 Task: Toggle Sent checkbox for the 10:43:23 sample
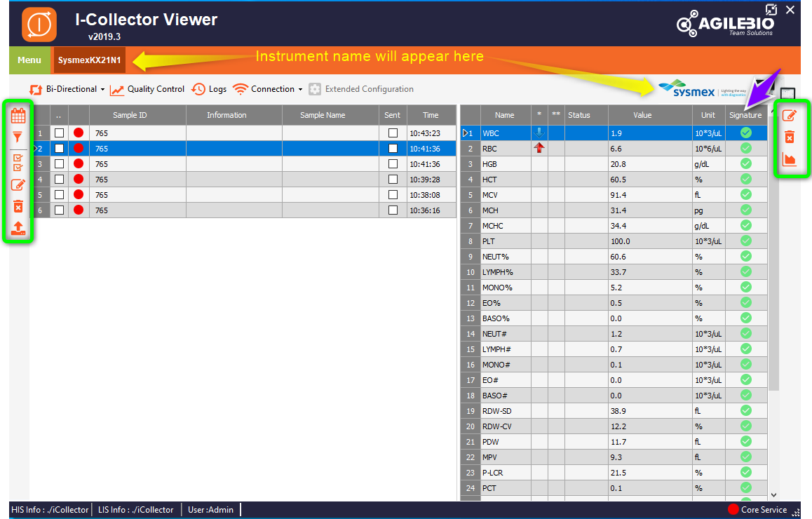coord(393,133)
